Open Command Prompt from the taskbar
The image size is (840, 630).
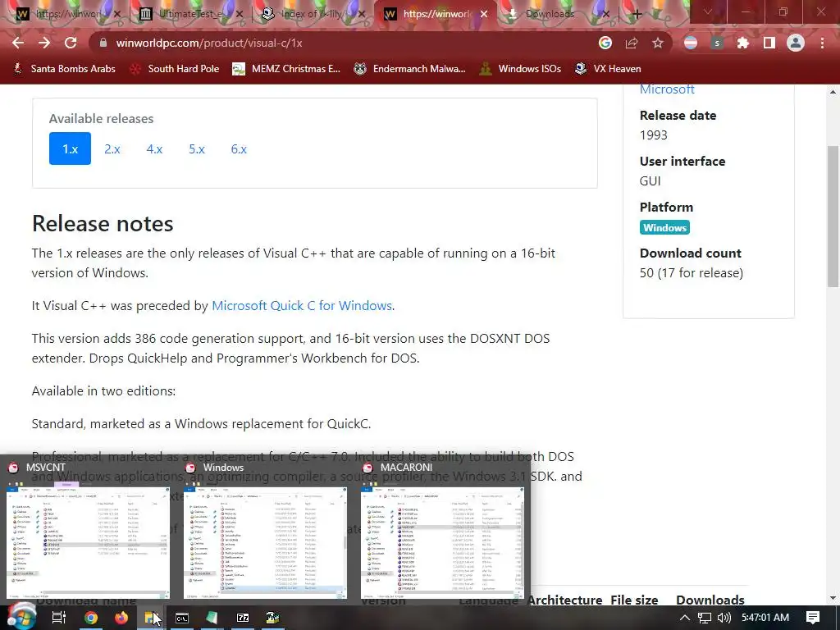pyautogui.click(x=182, y=618)
